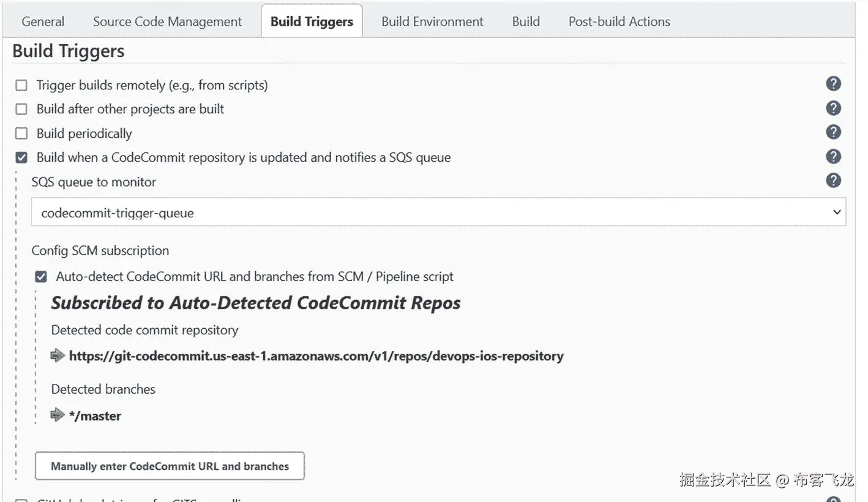
Task: Click the detected CodeCommit repository URL
Action: 316,356
